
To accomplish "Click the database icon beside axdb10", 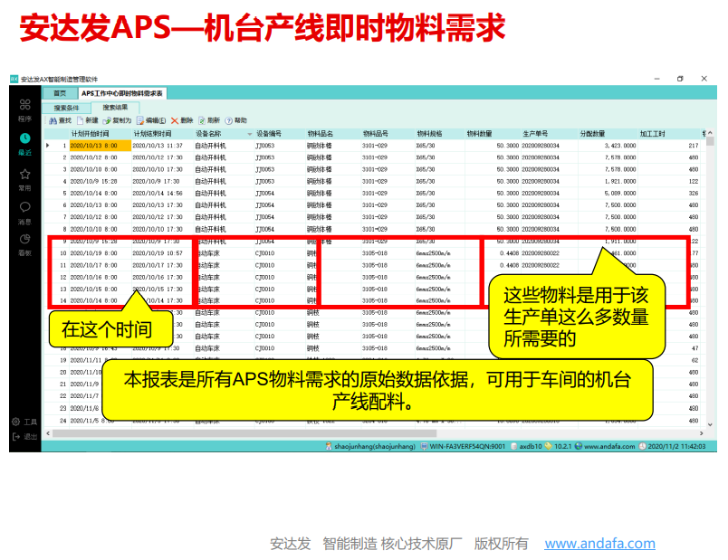I will pyautogui.click(x=514, y=446).
